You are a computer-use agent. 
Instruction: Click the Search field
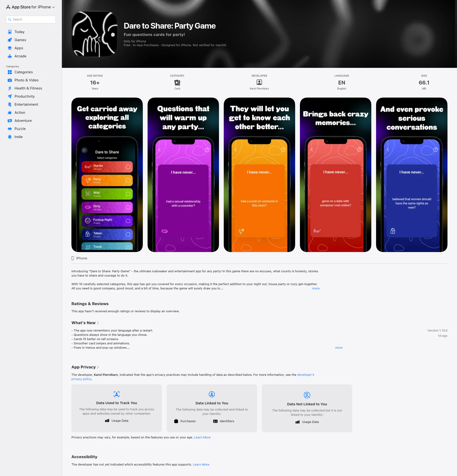coord(31,20)
